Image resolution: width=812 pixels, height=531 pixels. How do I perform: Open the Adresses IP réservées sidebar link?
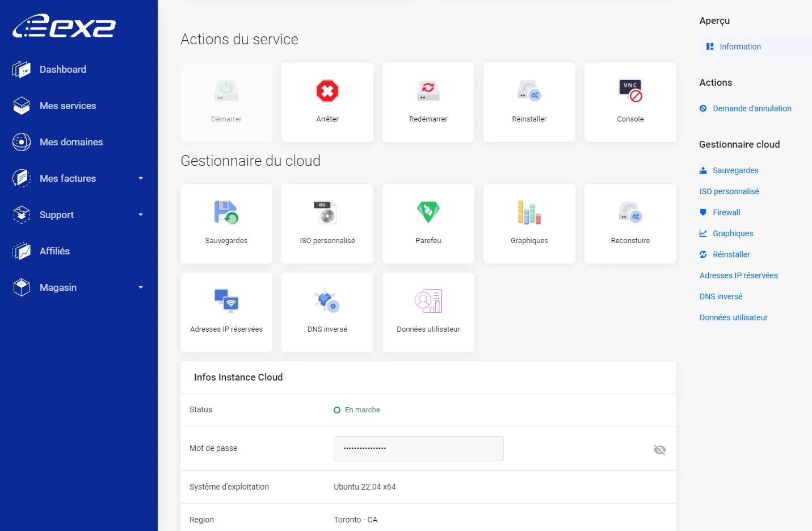tap(738, 275)
